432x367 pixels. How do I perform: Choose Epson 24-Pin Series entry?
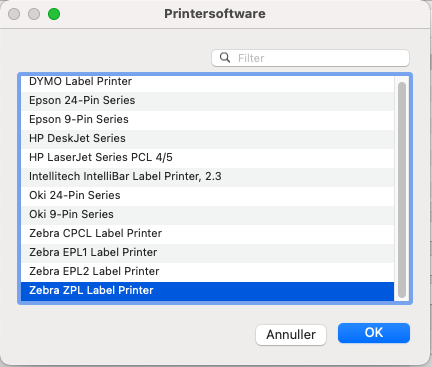(x=207, y=100)
